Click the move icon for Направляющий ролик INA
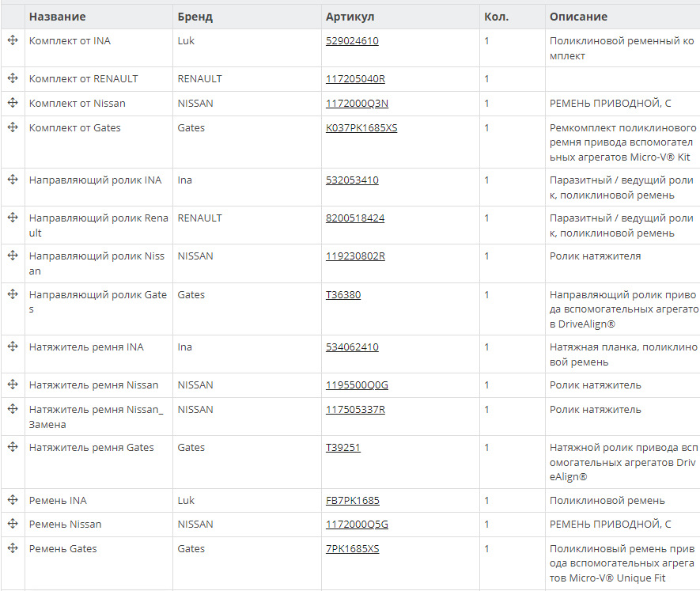 (13, 180)
